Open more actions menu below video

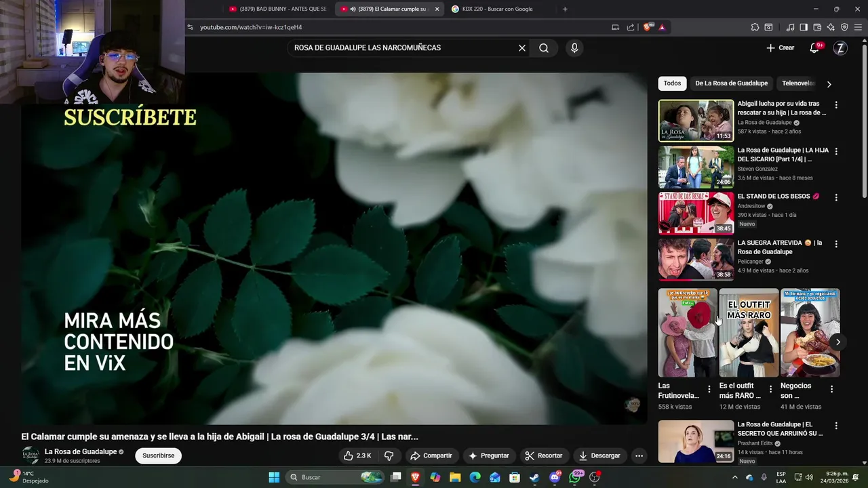639,455
